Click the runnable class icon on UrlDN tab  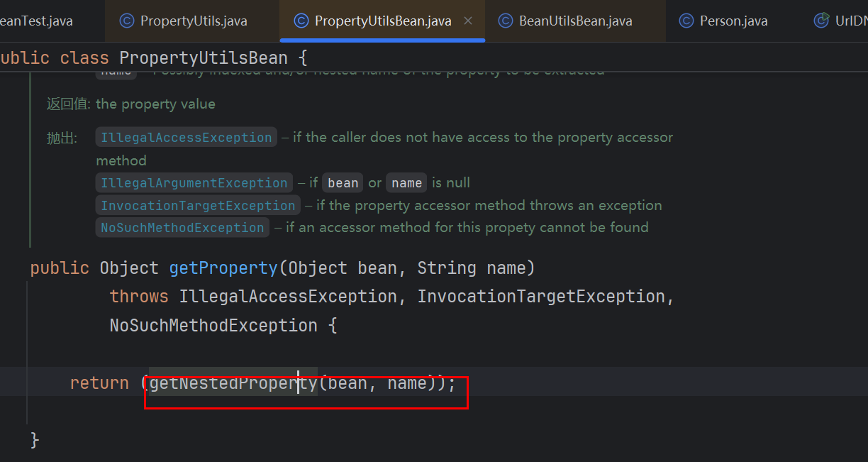point(822,20)
